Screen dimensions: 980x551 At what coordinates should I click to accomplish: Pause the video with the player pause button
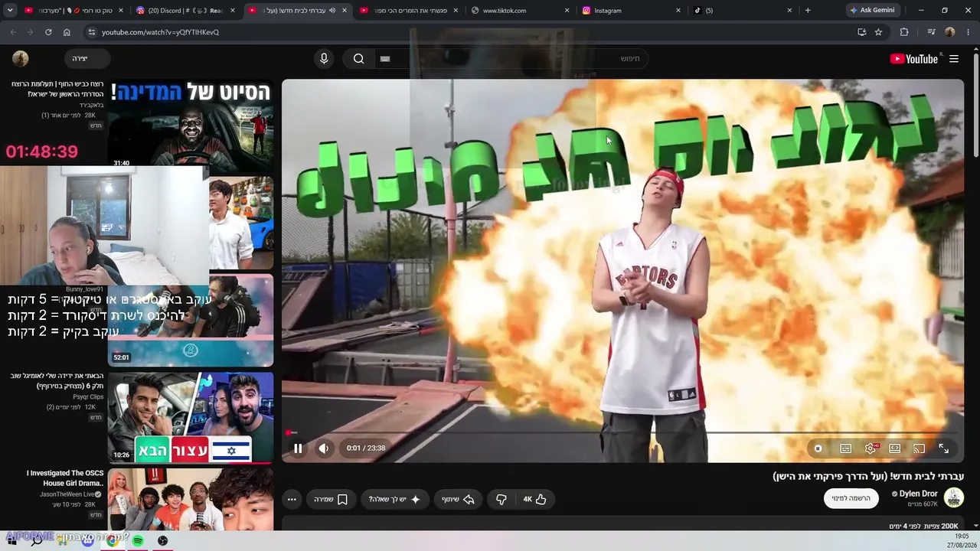click(x=298, y=448)
